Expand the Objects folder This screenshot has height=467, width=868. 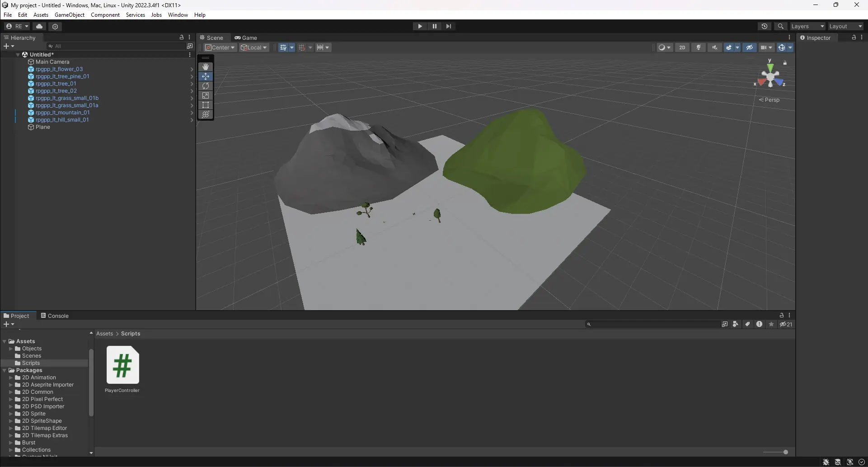click(x=11, y=349)
